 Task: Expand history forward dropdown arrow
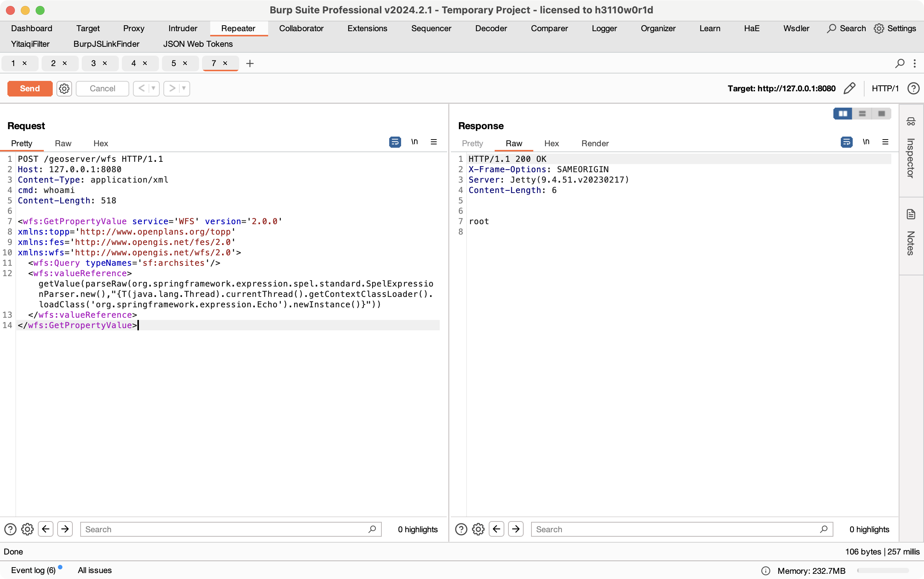click(x=184, y=88)
